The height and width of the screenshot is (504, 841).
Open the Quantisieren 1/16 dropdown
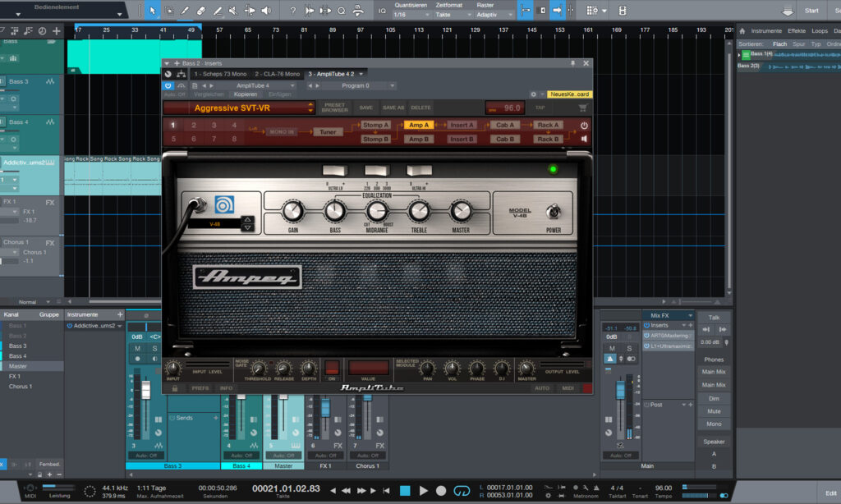(411, 15)
